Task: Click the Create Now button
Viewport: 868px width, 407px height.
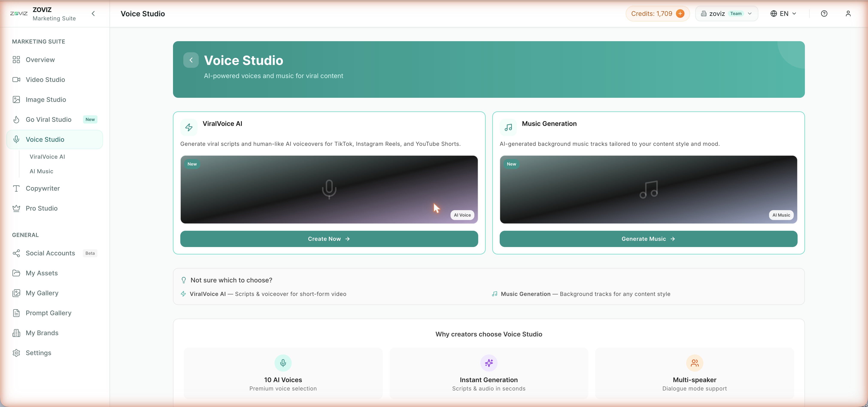Action: (x=329, y=239)
